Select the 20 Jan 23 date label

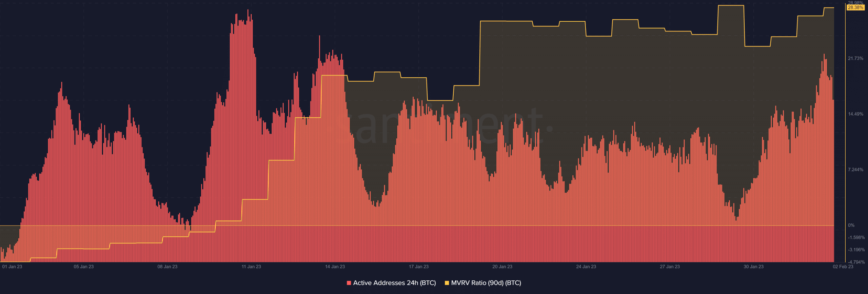pyautogui.click(x=502, y=267)
